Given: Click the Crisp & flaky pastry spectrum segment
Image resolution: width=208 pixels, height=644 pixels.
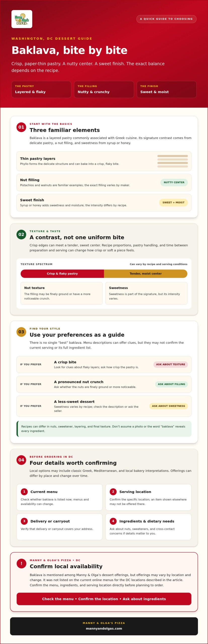Looking at the screenshot, I should [x=62, y=274].
